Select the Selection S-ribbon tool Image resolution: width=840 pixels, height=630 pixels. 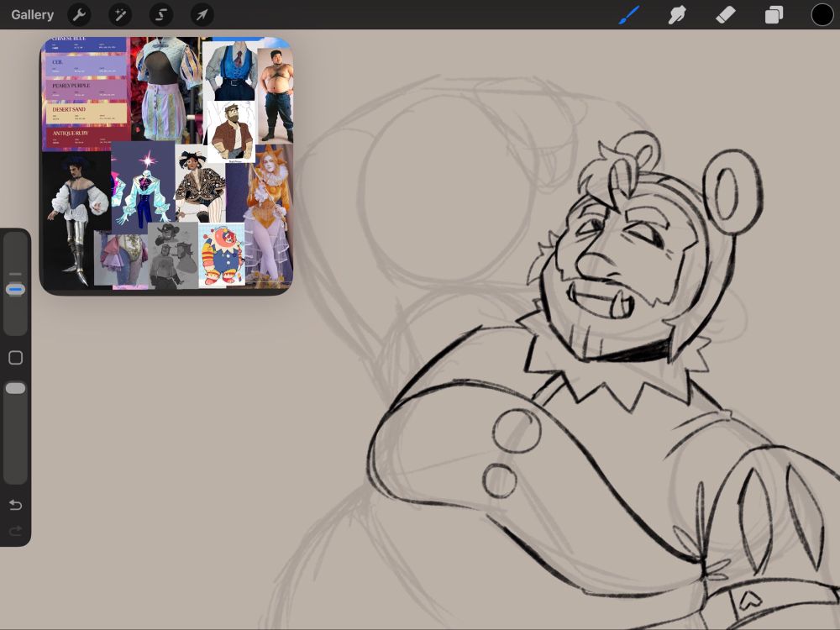pyautogui.click(x=160, y=14)
